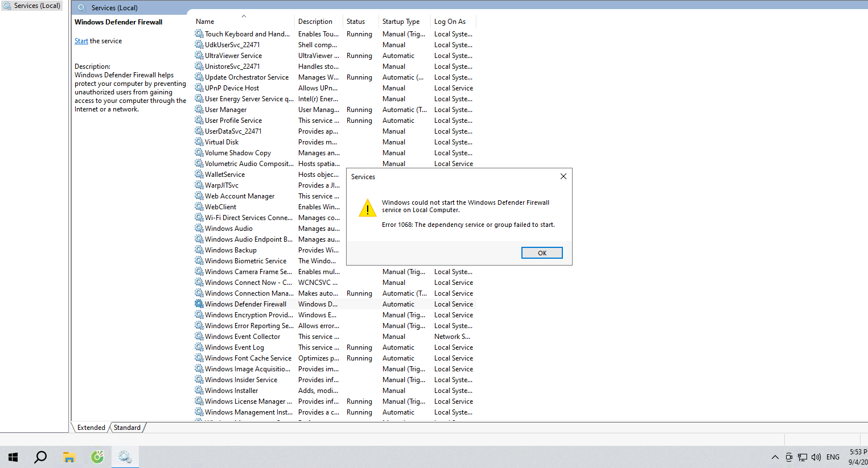Click the gear icon of Windows Font Cache Service

pyautogui.click(x=199, y=358)
